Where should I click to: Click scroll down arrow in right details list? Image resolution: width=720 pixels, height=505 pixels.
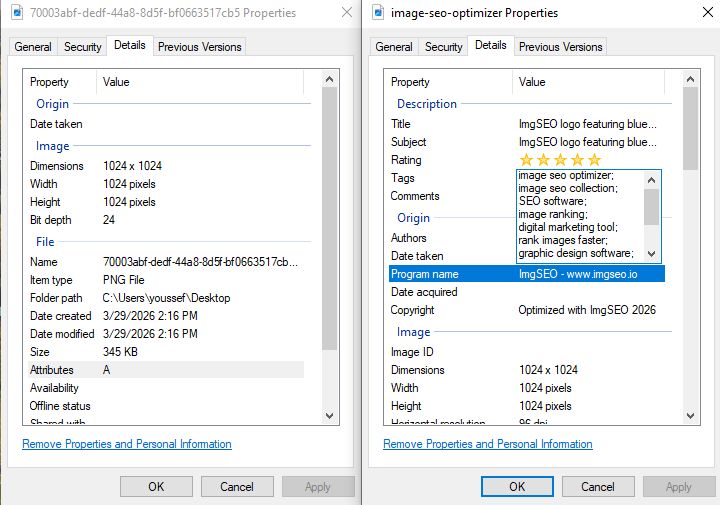(x=690, y=416)
